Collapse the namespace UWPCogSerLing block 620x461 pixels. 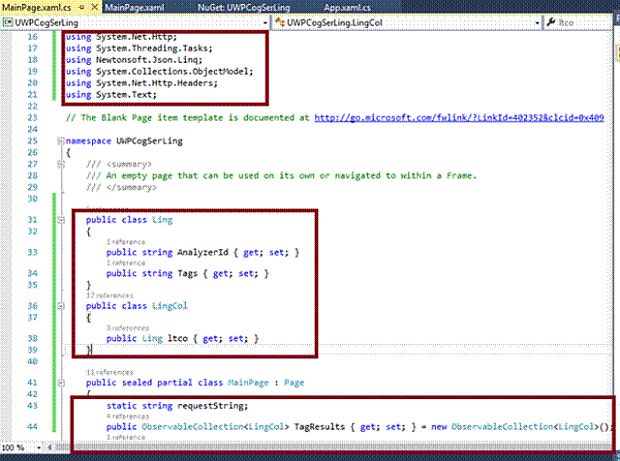60,141
